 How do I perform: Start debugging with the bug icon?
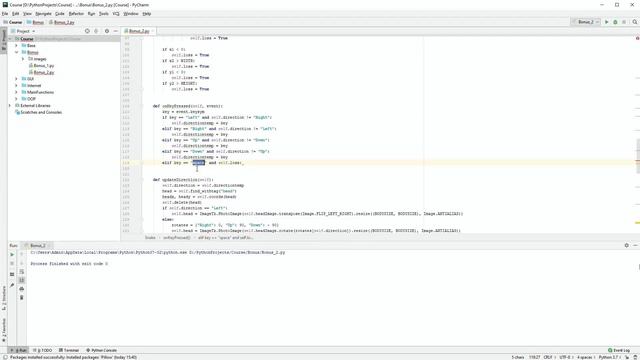(615, 22)
